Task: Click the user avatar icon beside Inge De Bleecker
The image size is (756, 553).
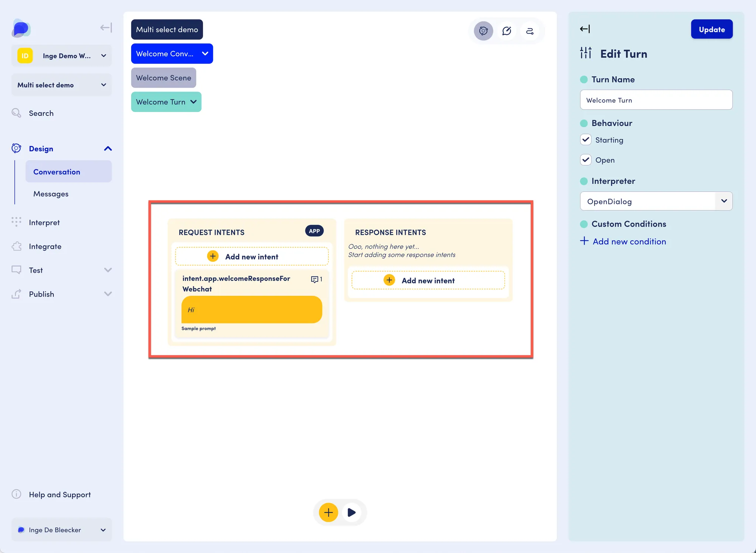Action: 21,530
